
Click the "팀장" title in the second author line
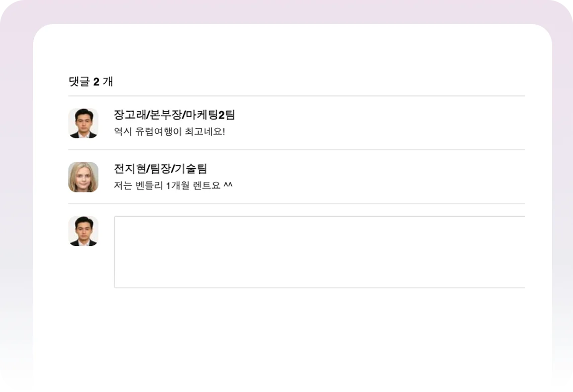(x=158, y=169)
